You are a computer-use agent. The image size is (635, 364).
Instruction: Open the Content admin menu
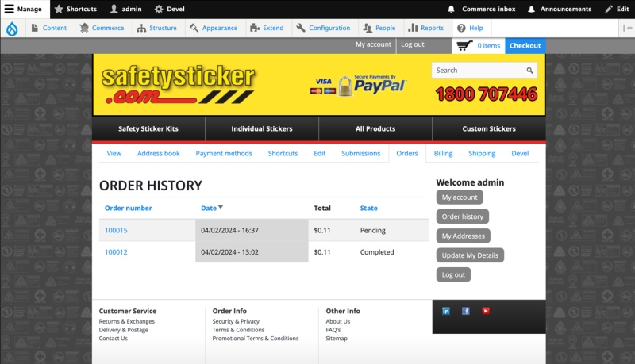point(49,28)
